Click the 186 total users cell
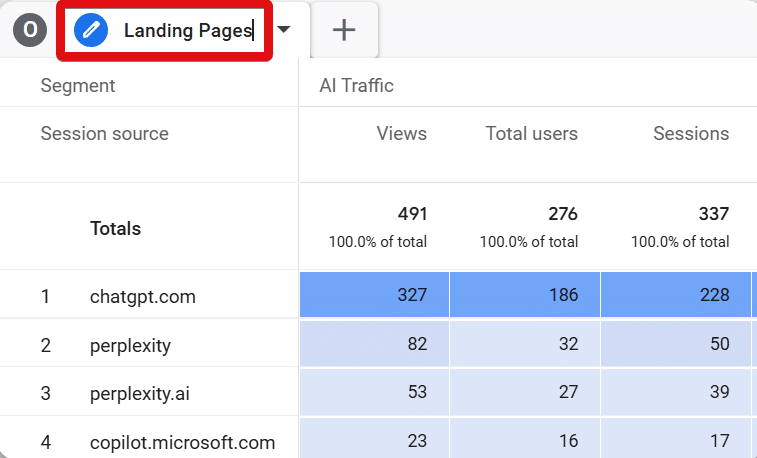The height and width of the screenshot is (458, 757). pyautogui.click(x=525, y=295)
